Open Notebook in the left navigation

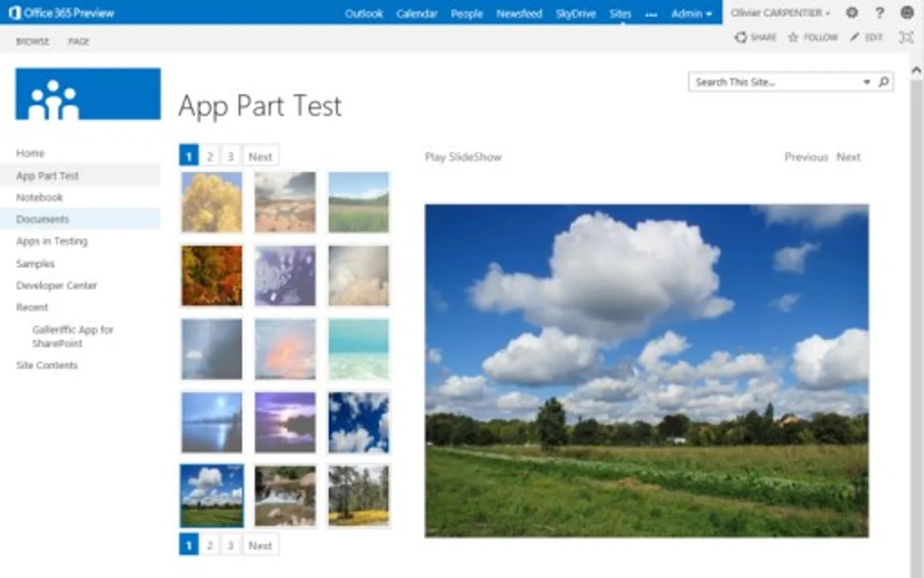(x=39, y=197)
